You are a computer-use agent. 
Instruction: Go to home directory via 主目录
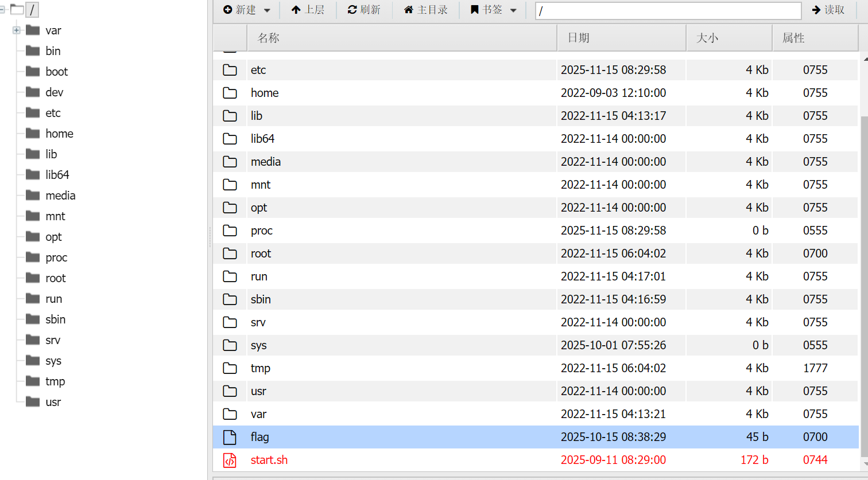425,10
